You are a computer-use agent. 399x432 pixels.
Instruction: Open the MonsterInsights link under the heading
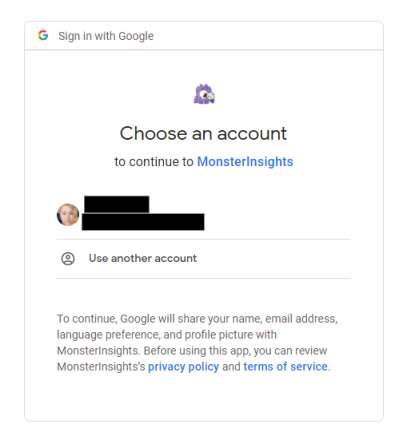click(245, 162)
